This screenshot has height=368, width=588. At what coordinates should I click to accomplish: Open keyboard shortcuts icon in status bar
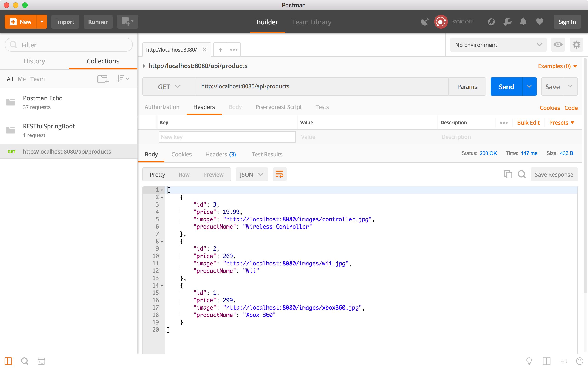click(x=563, y=361)
